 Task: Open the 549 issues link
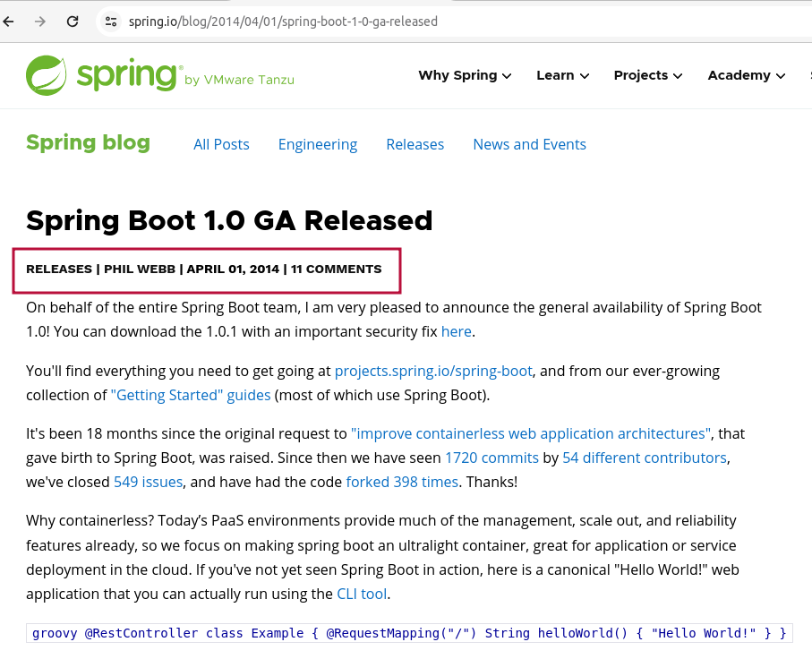tap(148, 482)
